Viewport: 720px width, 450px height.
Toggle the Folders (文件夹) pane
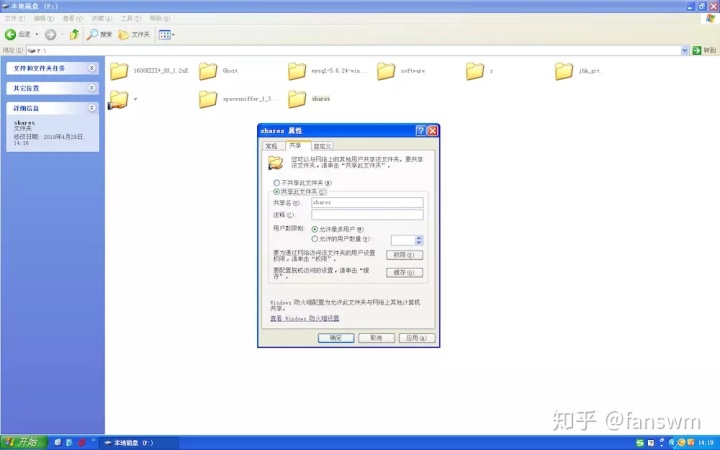point(134,34)
